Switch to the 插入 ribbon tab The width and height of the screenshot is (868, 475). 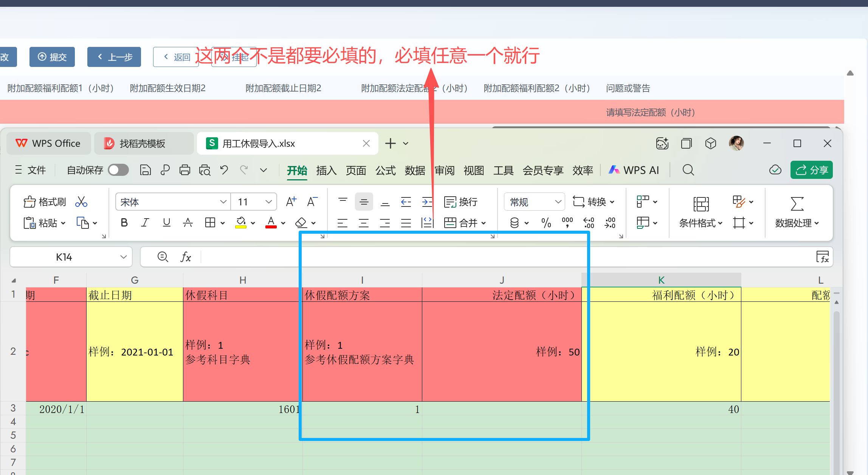(326, 171)
